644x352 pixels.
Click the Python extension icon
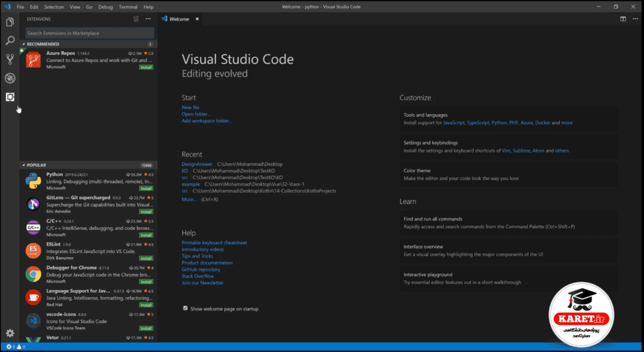(x=33, y=181)
